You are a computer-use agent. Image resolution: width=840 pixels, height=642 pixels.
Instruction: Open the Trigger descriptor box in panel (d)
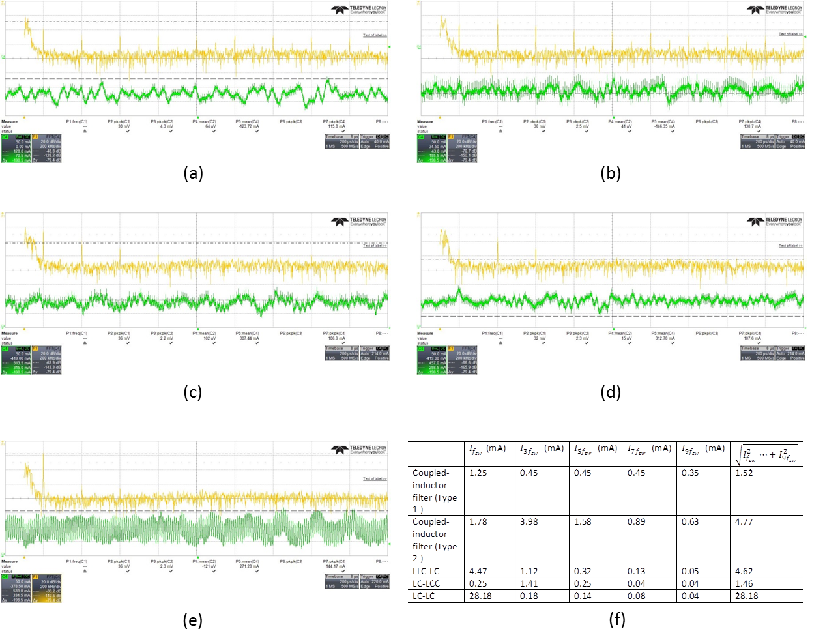pos(790,353)
